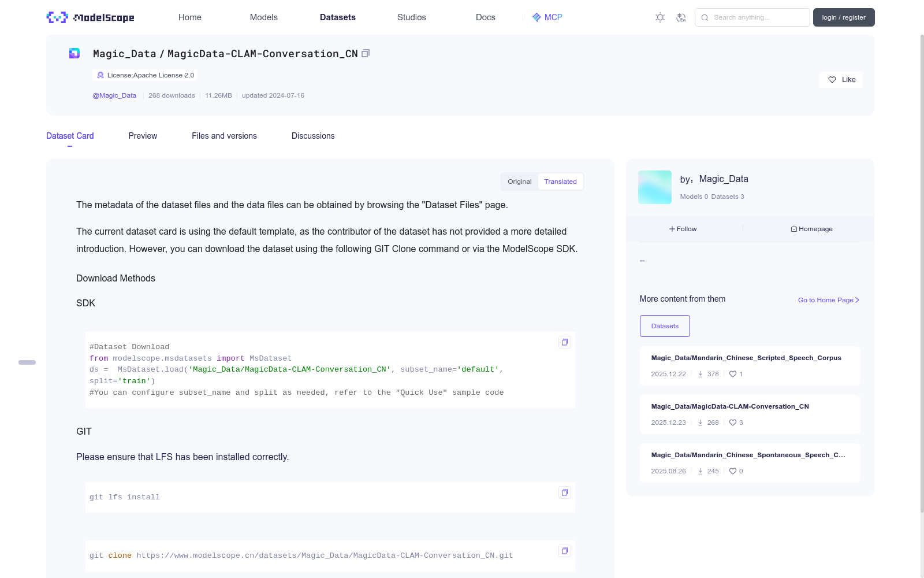
Task: Click the download icon on Mandarin_Chinese_Spontaneous_Speech card
Action: pos(701,471)
